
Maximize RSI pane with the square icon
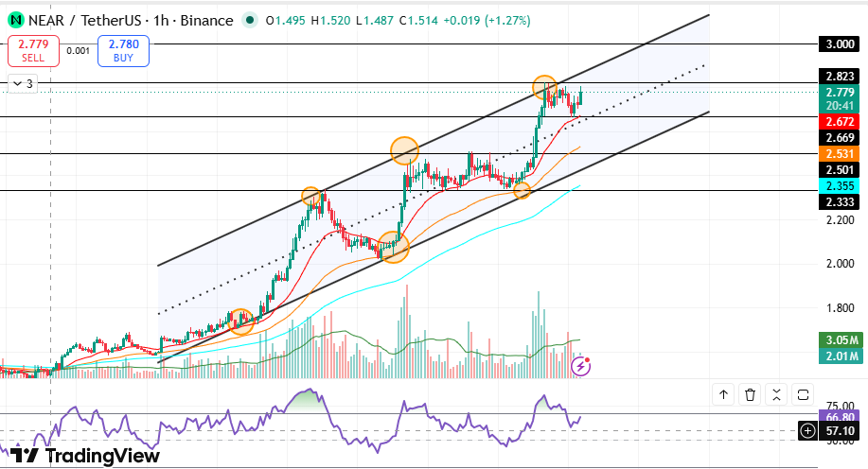click(803, 395)
